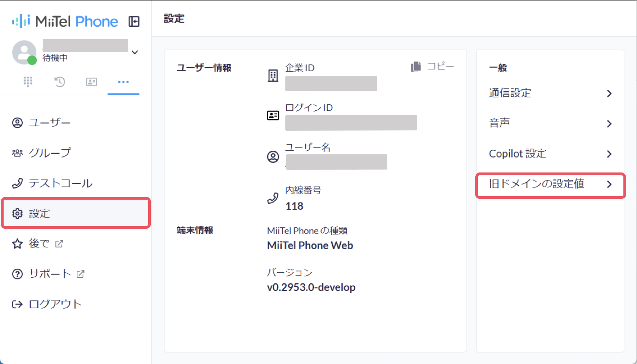Open グループ in the sidebar menu
The image size is (637, 364).
coord(76,153)
